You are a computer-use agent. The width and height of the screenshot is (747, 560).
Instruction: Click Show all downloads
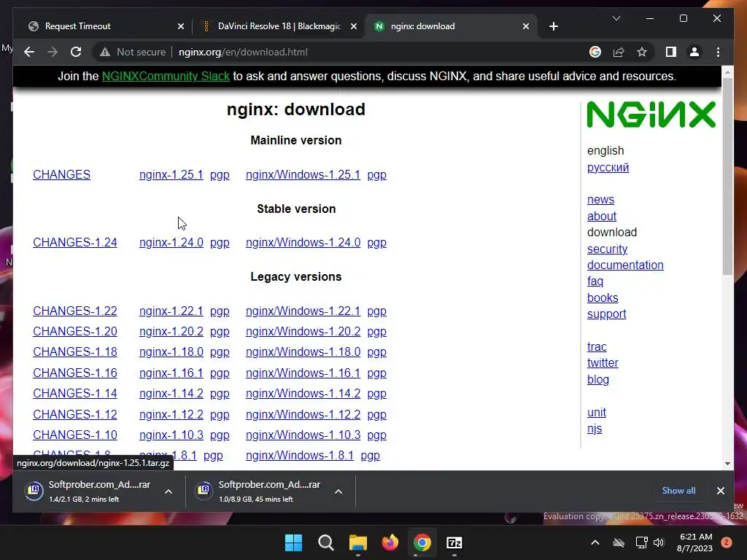(678, 491)
